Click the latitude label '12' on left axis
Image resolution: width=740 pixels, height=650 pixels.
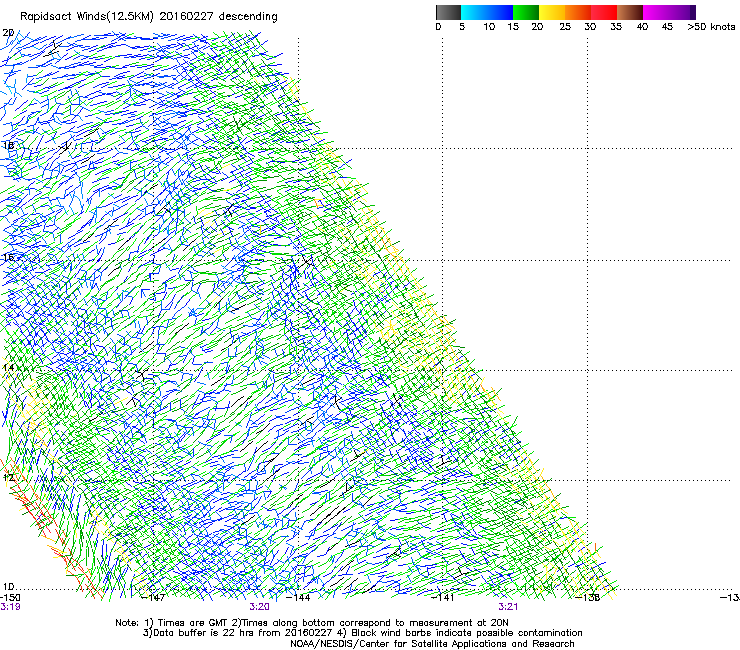tap(8, 478)
